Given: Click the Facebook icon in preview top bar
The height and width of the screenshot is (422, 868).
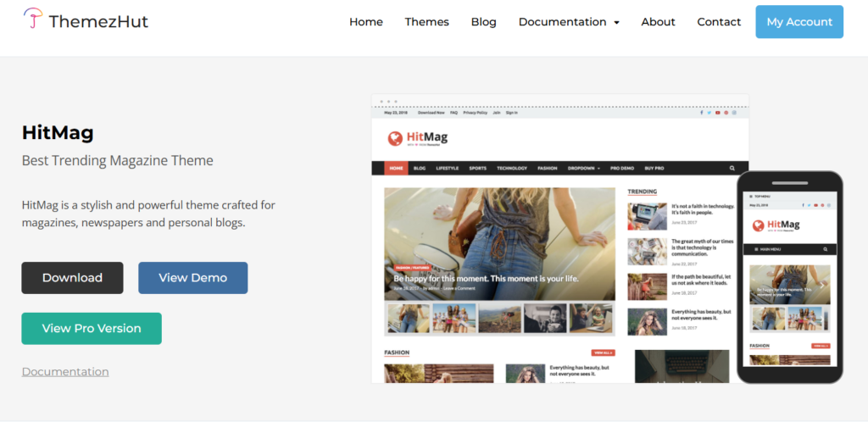Looking at the screenshot, I should 701,112.
